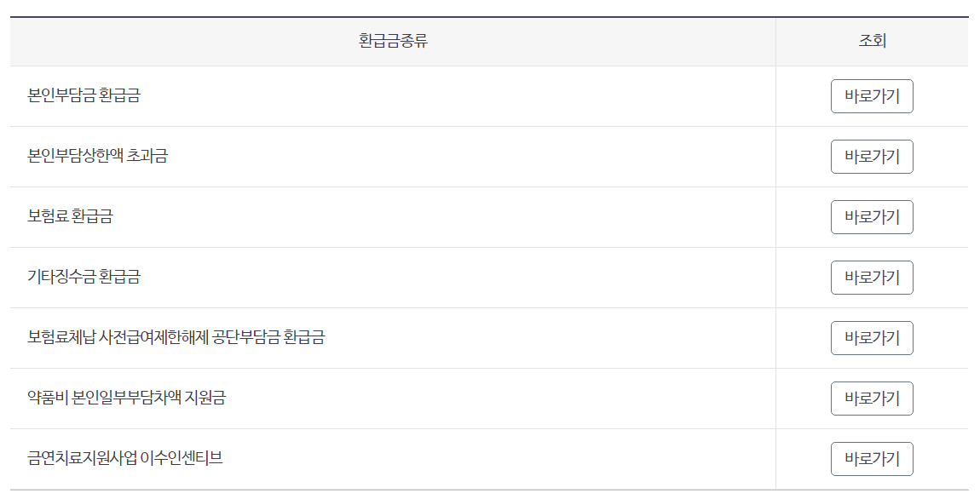Click 바로가기 for 기타징수금 환급금

(x=871, y=278)
